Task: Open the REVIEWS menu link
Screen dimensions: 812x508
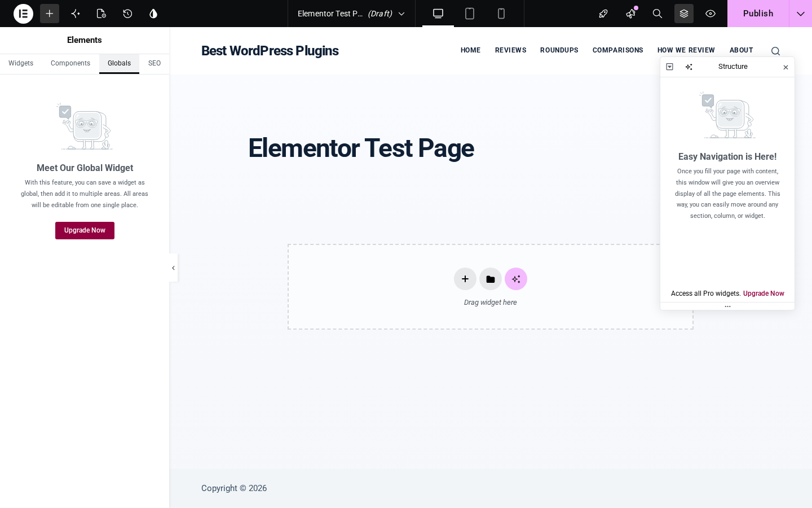Action: click(x=510, y=50)
